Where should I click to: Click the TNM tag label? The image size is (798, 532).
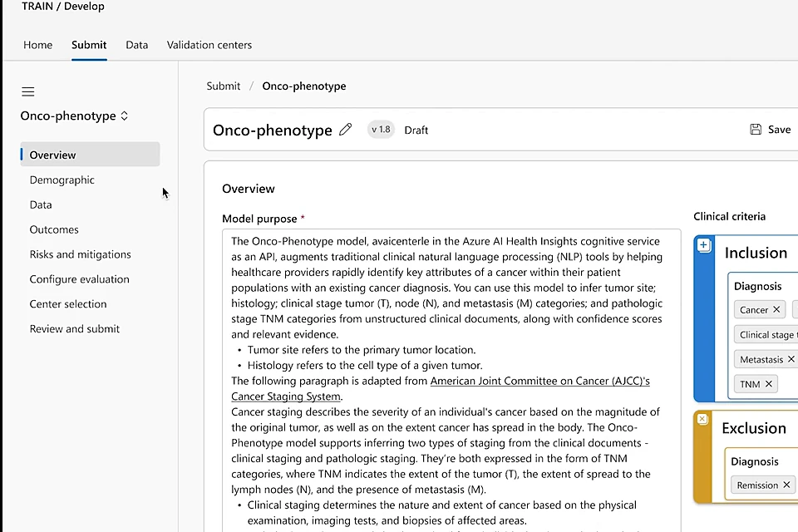pyautogui.click(x=750, y=384)
